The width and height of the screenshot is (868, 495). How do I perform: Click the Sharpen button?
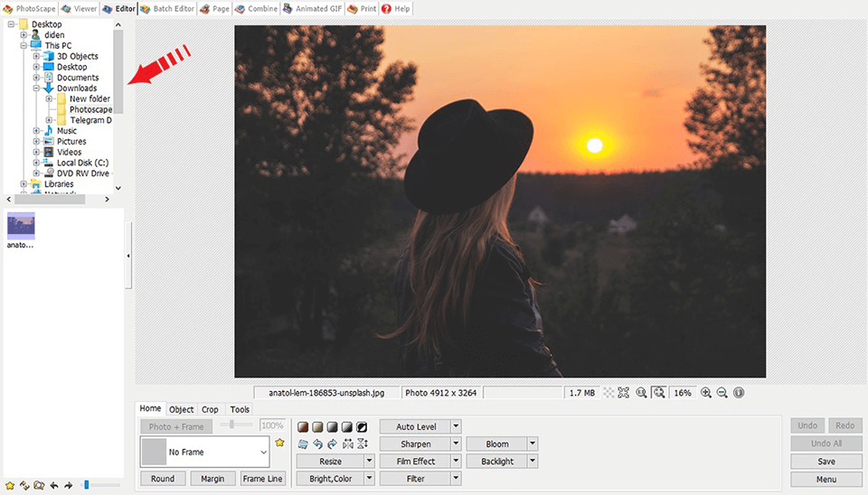click(416, 444)
